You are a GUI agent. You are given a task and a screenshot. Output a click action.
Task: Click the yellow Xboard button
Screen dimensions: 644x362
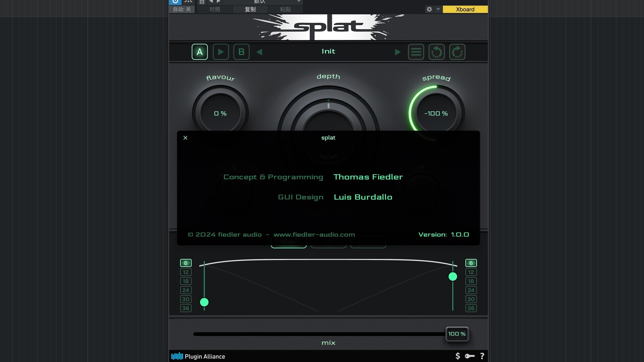click(x=465, y=9)
